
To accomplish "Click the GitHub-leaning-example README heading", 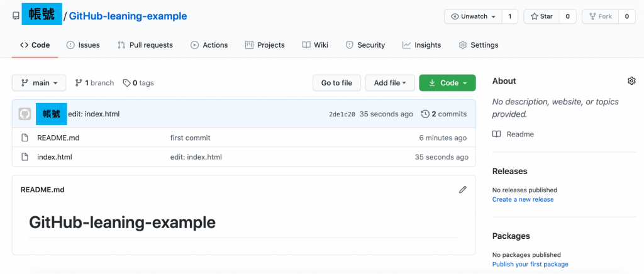I will [123, 222].
